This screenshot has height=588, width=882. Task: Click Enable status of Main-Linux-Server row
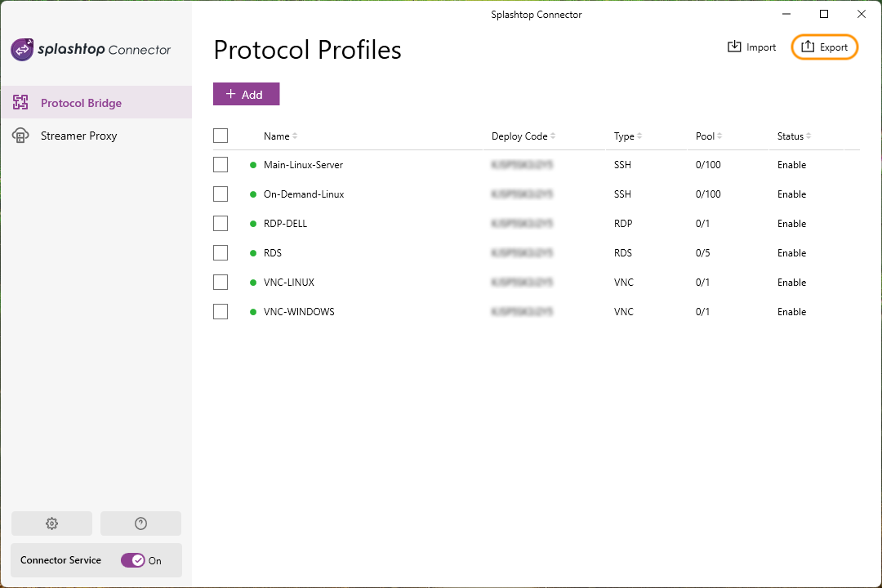(x=791, y=165)
